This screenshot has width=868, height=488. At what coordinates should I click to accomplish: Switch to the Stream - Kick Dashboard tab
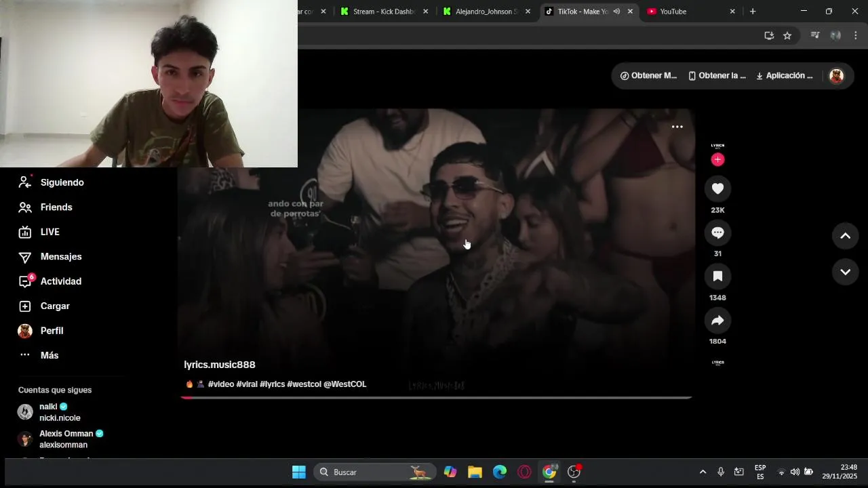pyautogui.click(x=383, y=12)
